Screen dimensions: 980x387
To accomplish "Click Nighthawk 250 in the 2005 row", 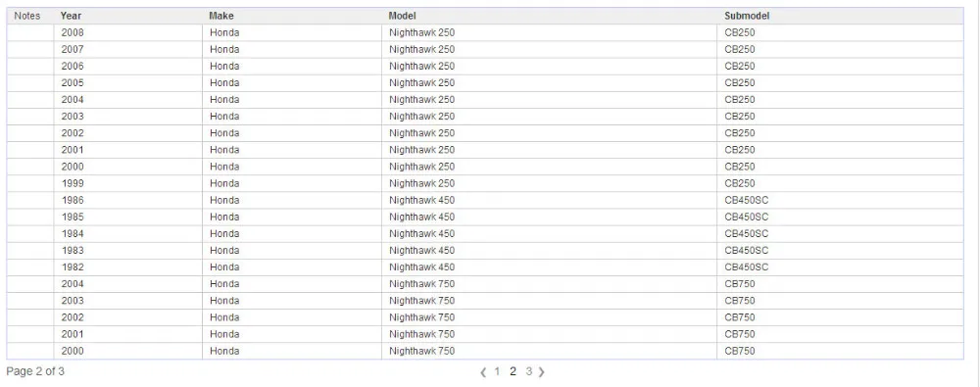I will pyautogui.click(x=421, y=83).
